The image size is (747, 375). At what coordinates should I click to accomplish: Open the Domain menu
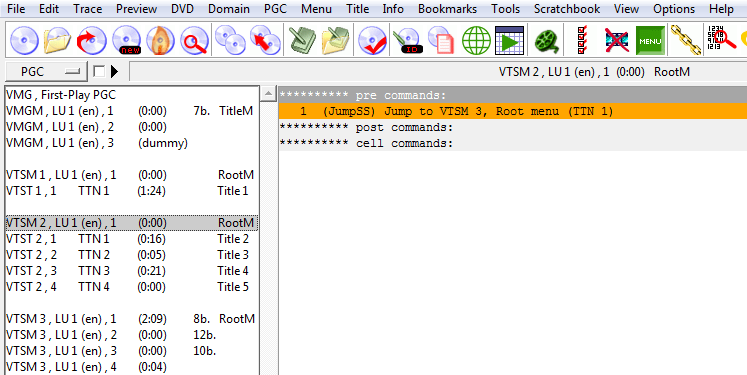click(x=229, y=9)
